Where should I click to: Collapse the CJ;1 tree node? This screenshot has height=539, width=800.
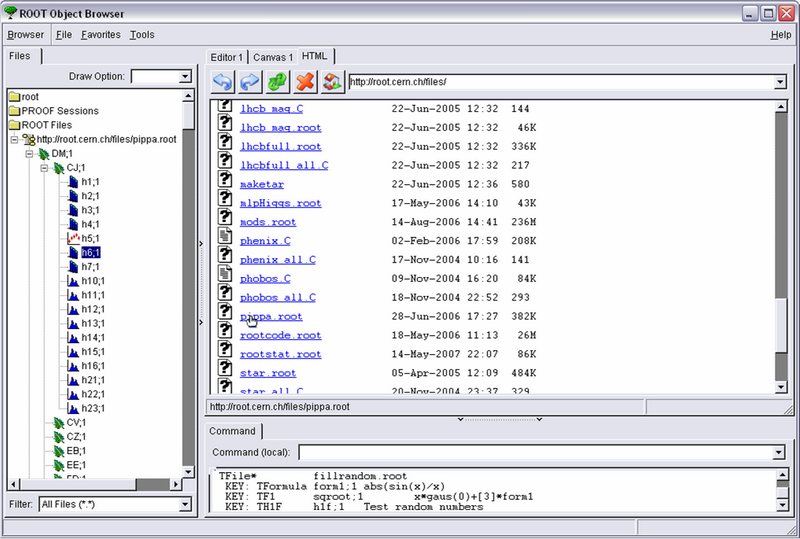[44, 168]
